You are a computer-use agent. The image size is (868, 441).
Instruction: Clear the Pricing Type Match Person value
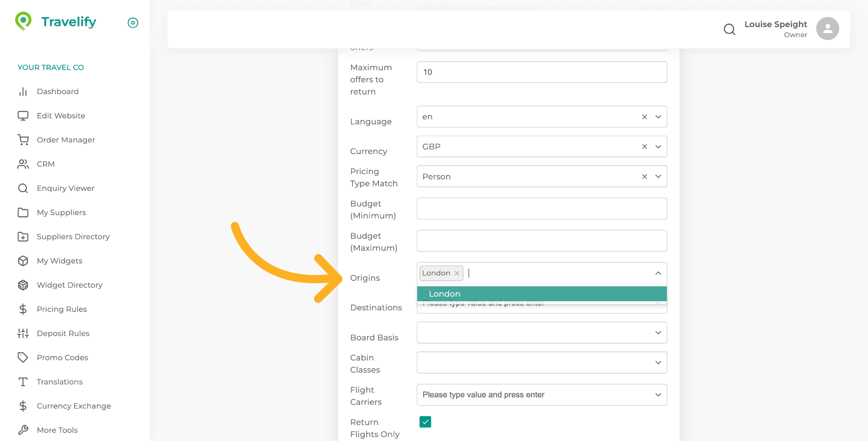click(644, 177)
